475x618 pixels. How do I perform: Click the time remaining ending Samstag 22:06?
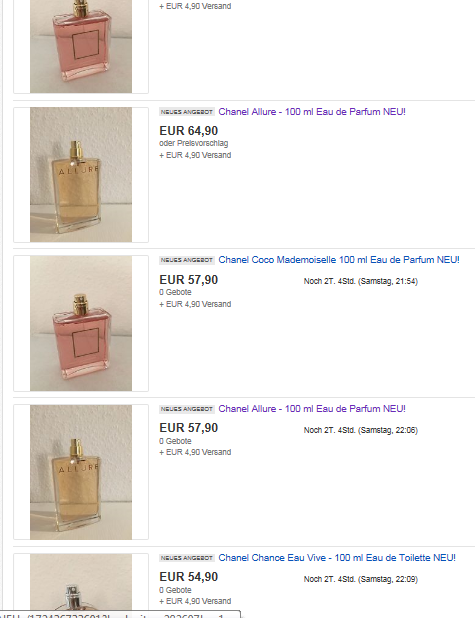click(x=361, y=430)
